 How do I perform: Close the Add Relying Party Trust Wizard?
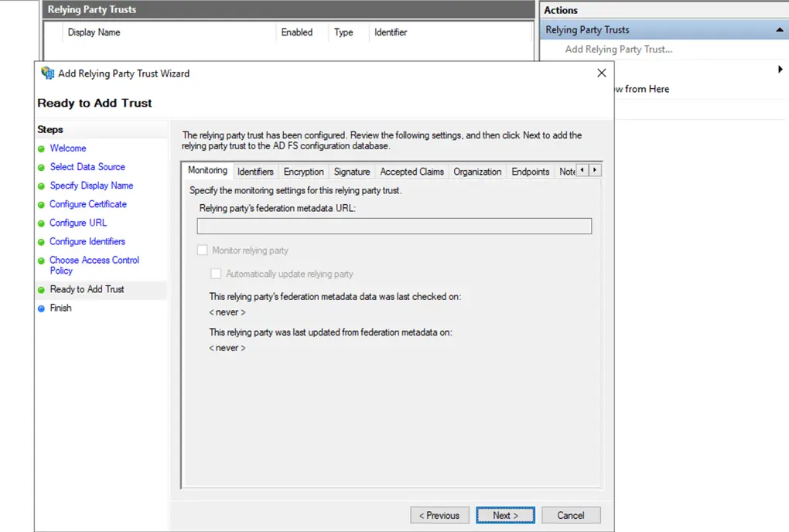[x=602, y=73]
